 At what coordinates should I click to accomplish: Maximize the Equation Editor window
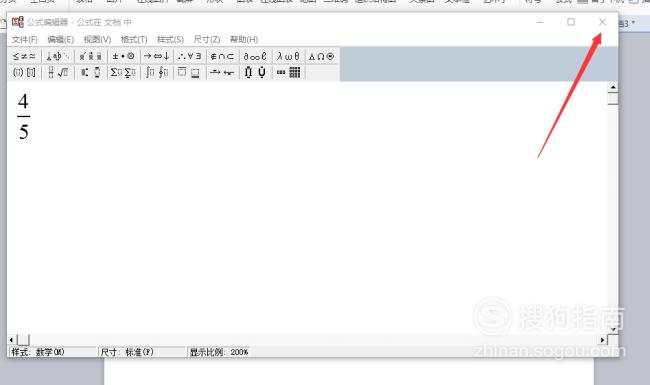(571, 22)
